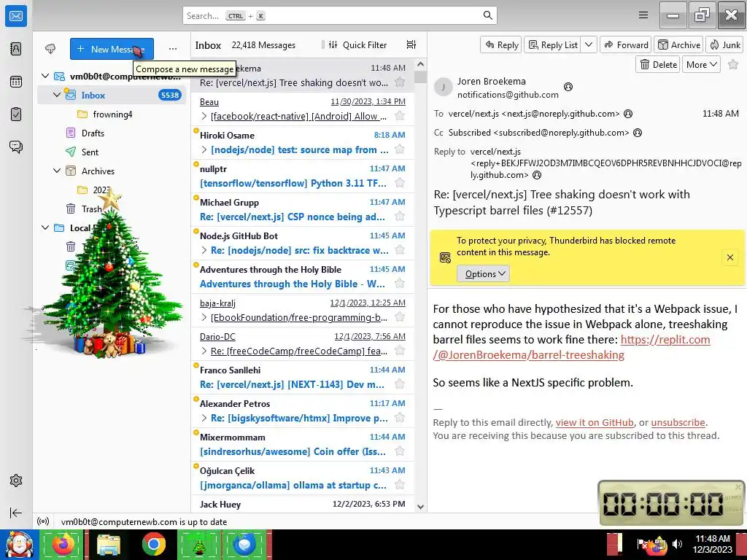
Task: Expand the baja-kralj thread
Action: pyautogui.click(x=204, y=317)
